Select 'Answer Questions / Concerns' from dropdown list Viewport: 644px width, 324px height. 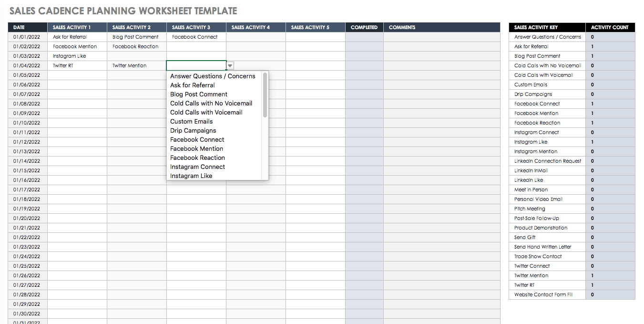coord(213,76)
